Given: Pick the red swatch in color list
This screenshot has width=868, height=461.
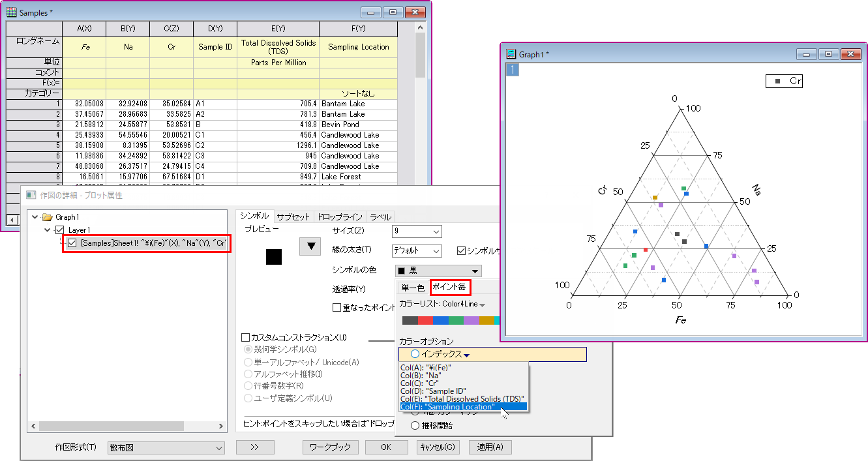Looking at the screenshot, I should pos(425,320).
